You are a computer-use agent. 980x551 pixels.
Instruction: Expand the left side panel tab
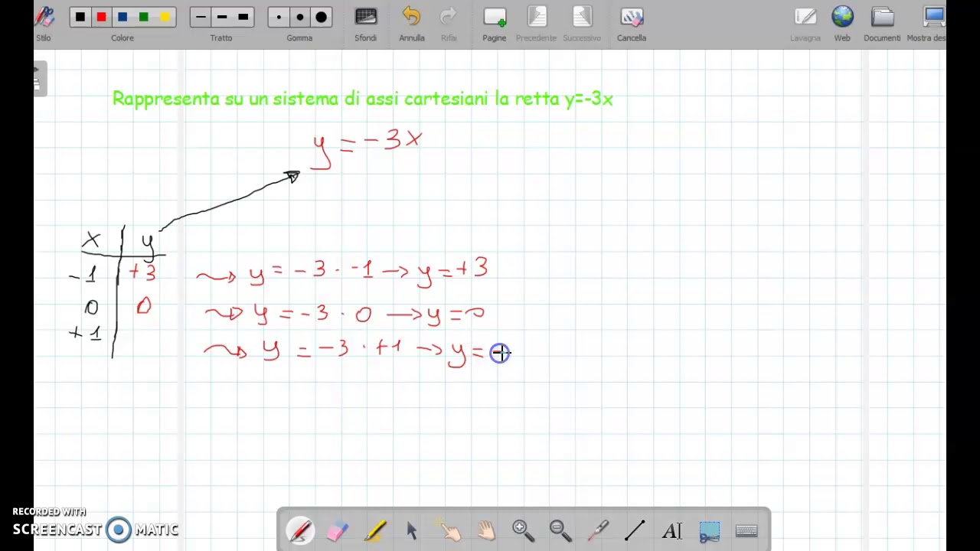38,79
